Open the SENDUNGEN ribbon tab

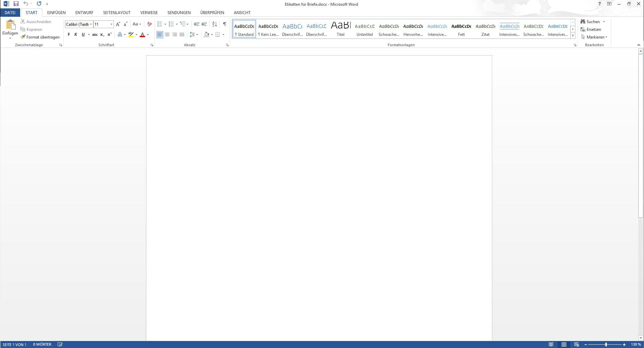[179, 13]
